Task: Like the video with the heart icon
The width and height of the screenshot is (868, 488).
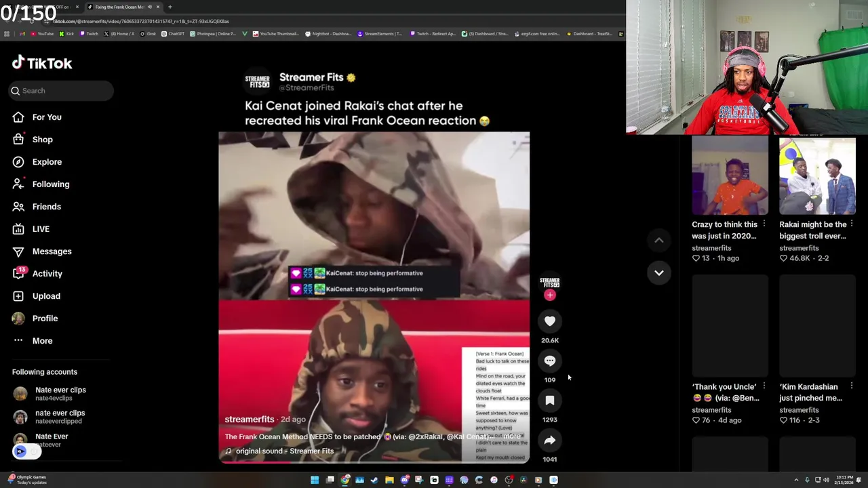Action: pos(550,321)
